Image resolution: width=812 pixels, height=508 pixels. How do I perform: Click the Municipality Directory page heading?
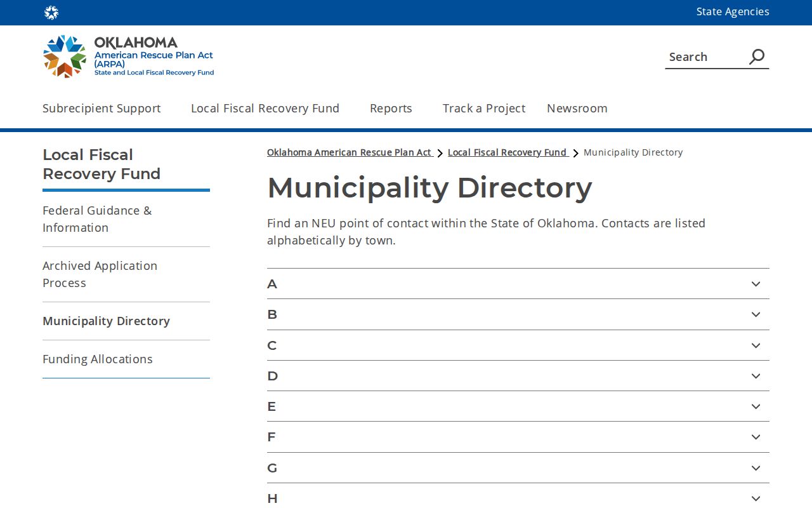point(429,188)
